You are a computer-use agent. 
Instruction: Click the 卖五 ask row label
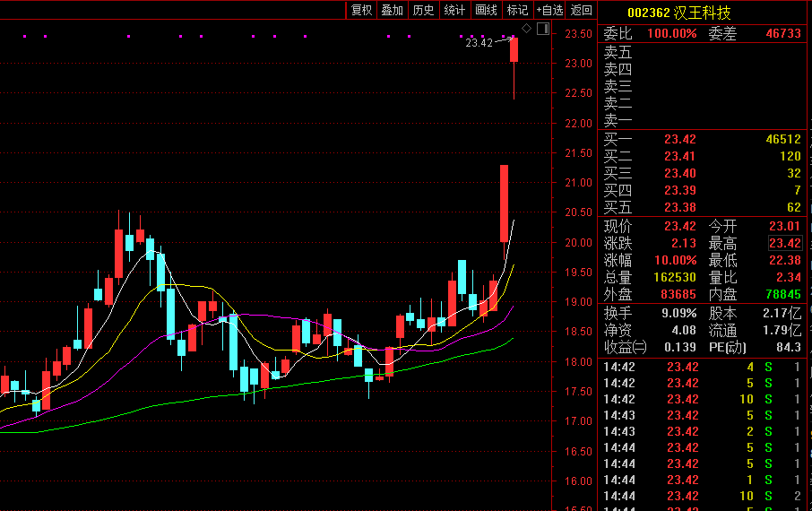(x=618, y=52)
